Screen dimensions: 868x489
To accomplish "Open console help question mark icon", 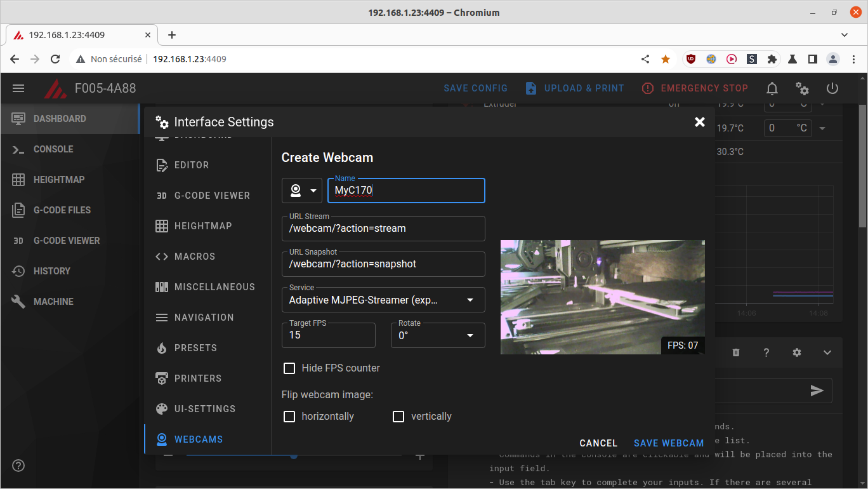I will [766, 352].
